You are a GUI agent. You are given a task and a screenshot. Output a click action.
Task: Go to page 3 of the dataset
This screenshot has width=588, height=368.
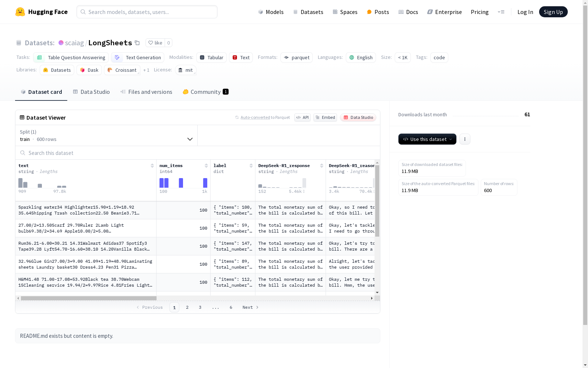[x=200, y=307]
